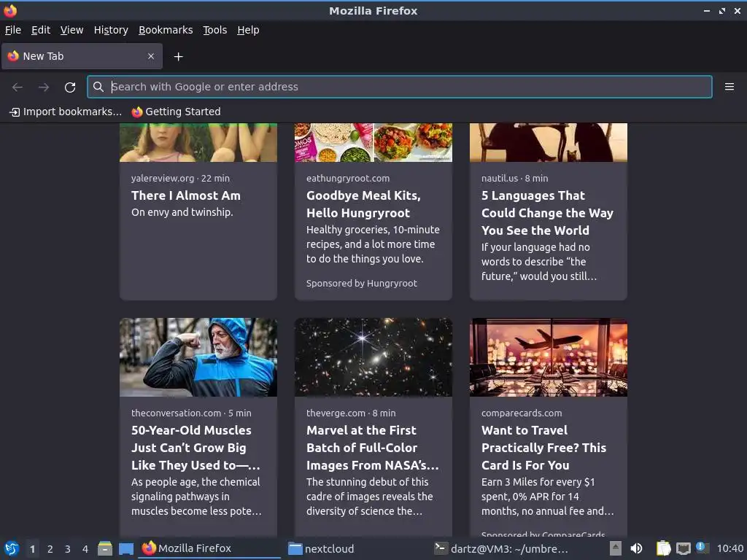Click the back navigation arrow
This screenshot has height=560, width=747.
18,87
